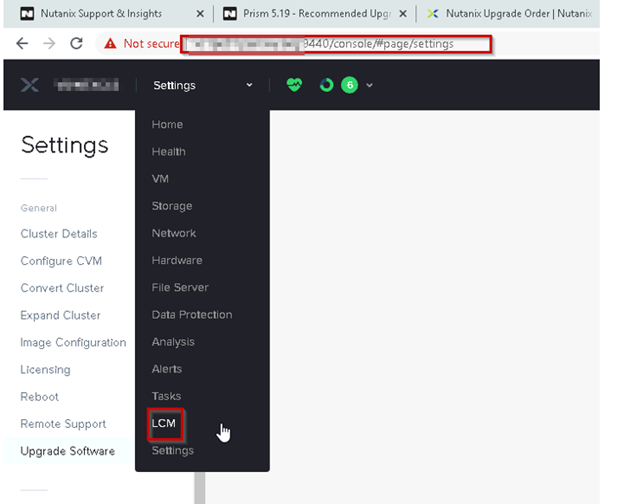Switch to Nutanix Upgrade Order tab
Screen dimensions: 624x504
pyautogui.click(x=519, y=14)
